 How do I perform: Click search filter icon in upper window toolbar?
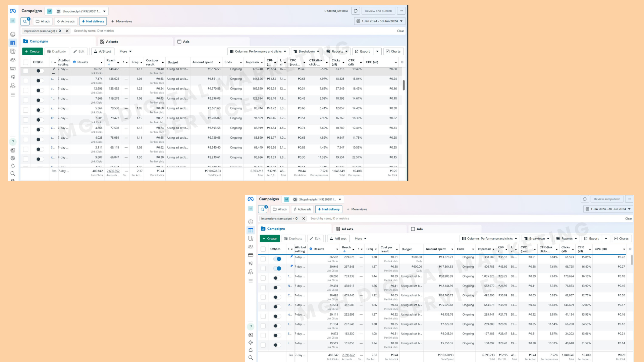pyautogui.click(x=25, y=21)
